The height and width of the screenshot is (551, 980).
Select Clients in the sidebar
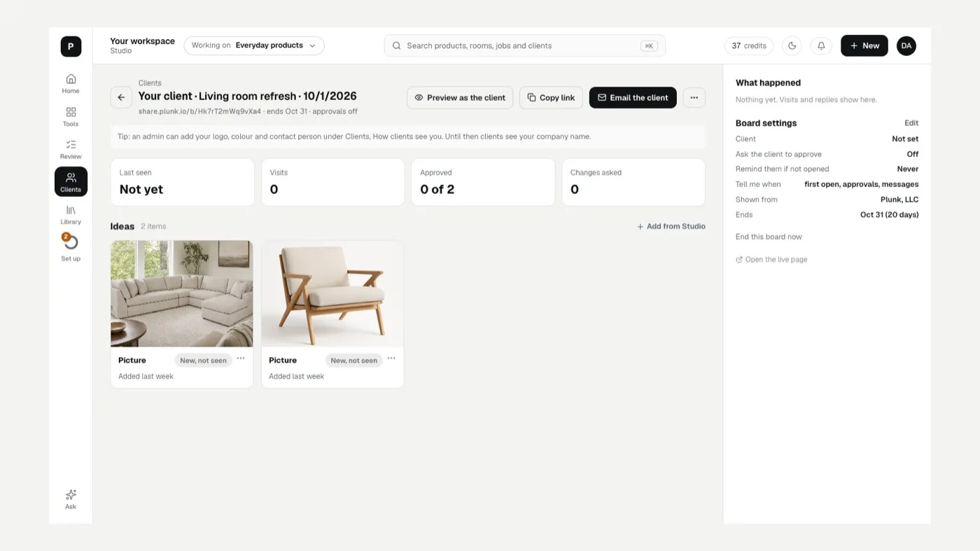[71, 182]
